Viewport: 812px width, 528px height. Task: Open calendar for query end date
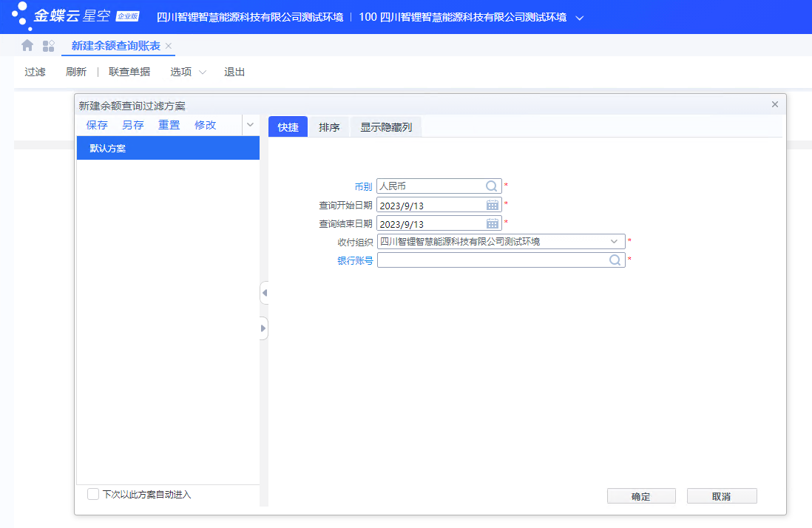point(493,223)
